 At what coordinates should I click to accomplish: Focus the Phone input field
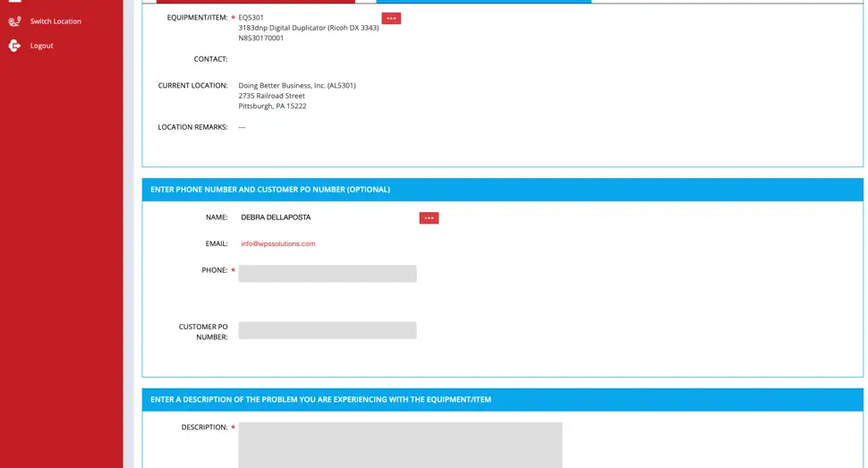(x=327, y=274)
